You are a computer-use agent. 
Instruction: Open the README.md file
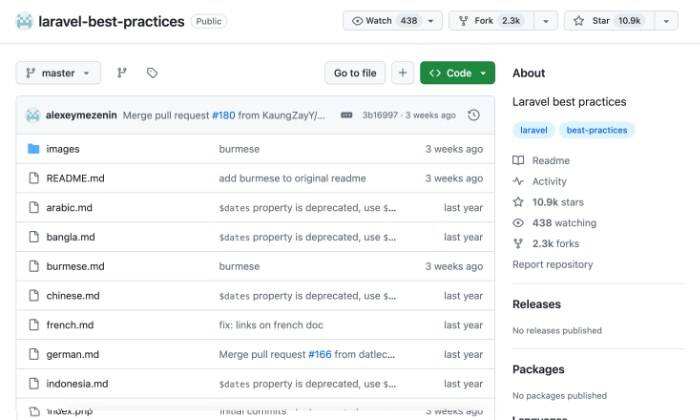point(74,178)
